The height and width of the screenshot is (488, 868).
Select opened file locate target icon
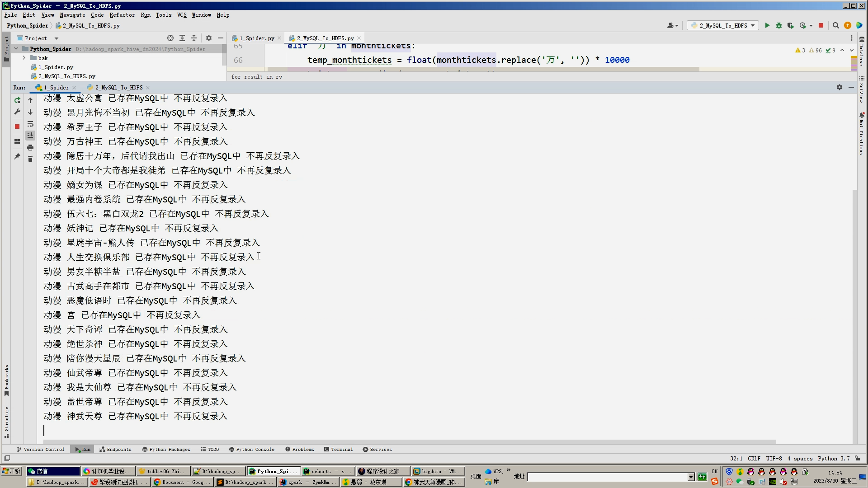pos(170,38)
